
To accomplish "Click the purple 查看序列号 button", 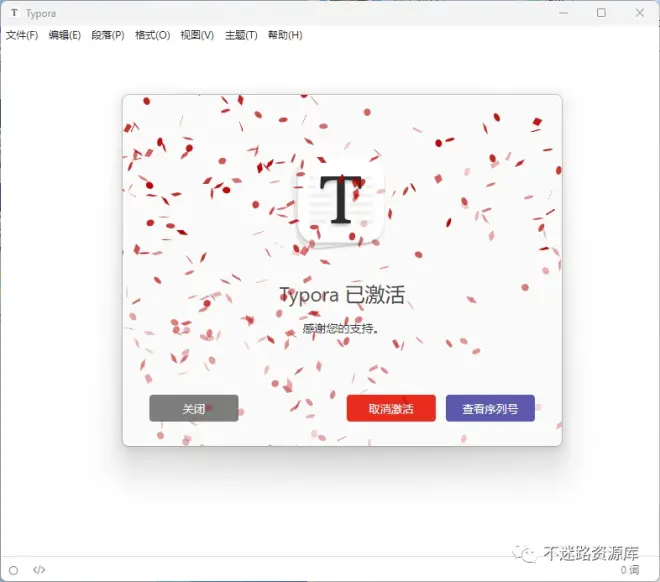I will (x=490, y=408).
